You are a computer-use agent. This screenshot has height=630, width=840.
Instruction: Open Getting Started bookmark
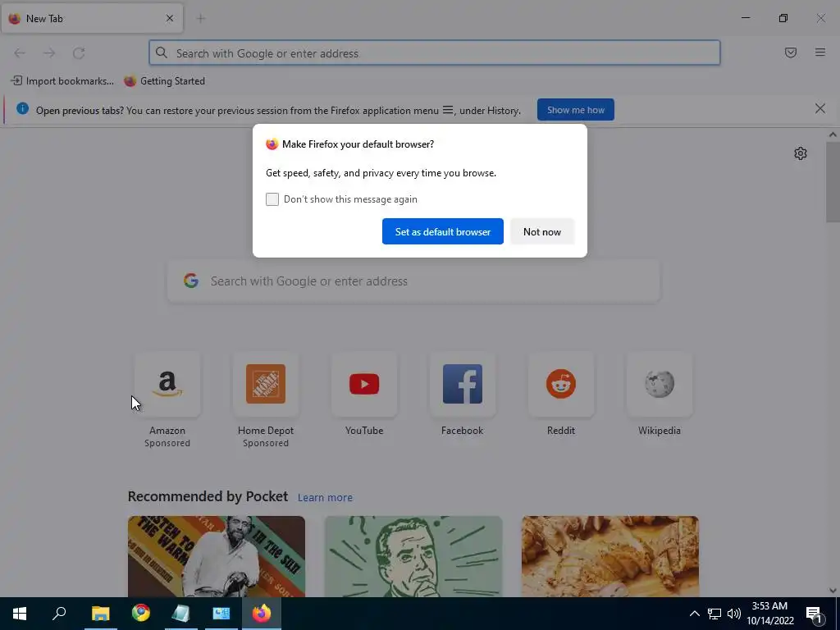164,81
